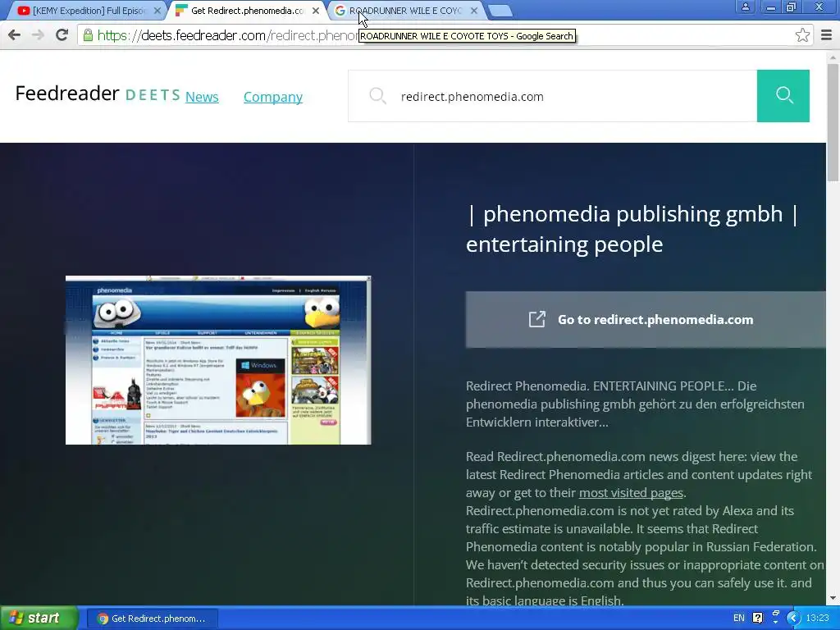Click the browser forward arrow
This screenshot has width=840, height=630.
[x=38, y=35]
